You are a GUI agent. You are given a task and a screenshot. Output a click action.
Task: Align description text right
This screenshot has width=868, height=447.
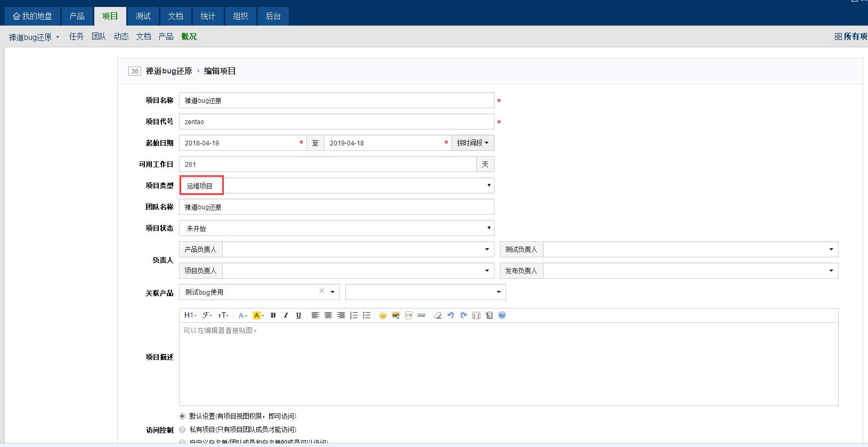pos(341,315)
